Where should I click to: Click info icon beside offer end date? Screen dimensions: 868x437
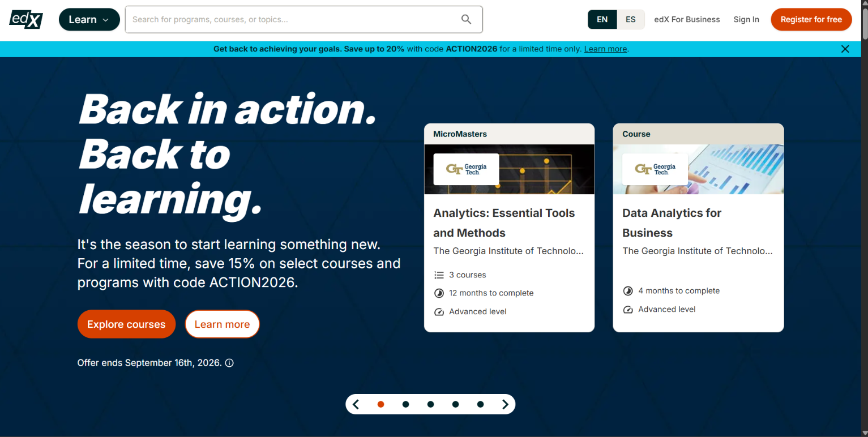click(229, 363)
